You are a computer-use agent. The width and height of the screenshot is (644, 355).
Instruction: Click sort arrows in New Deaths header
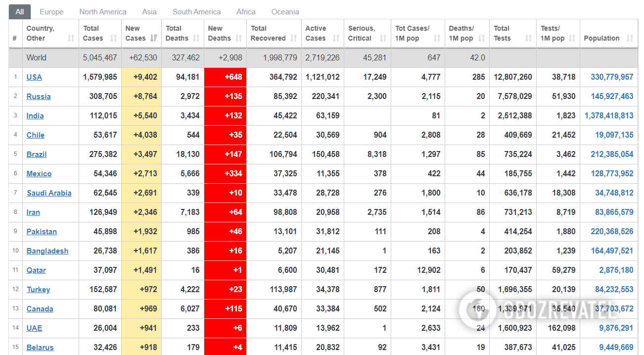coord(239,38)
